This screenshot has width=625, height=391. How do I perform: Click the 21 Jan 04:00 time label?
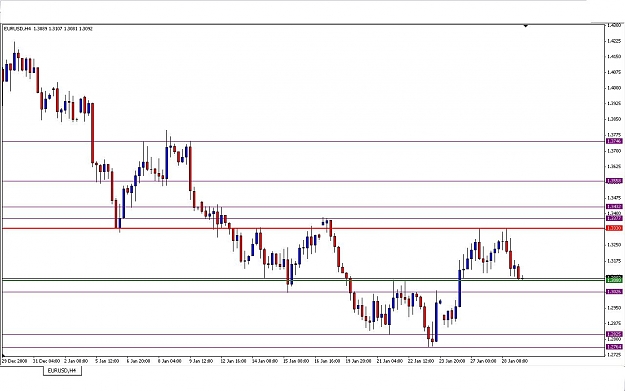point(390,361)
